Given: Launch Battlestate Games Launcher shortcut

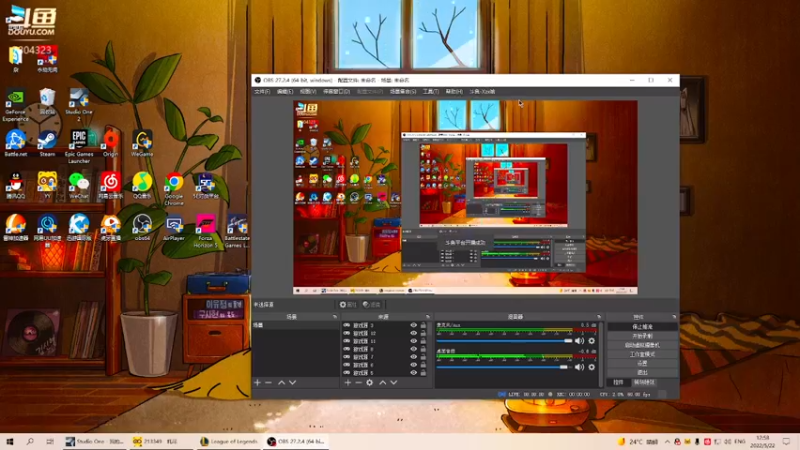Looking at the screenshot, I should pyautogui.click(x=237, y=231).
